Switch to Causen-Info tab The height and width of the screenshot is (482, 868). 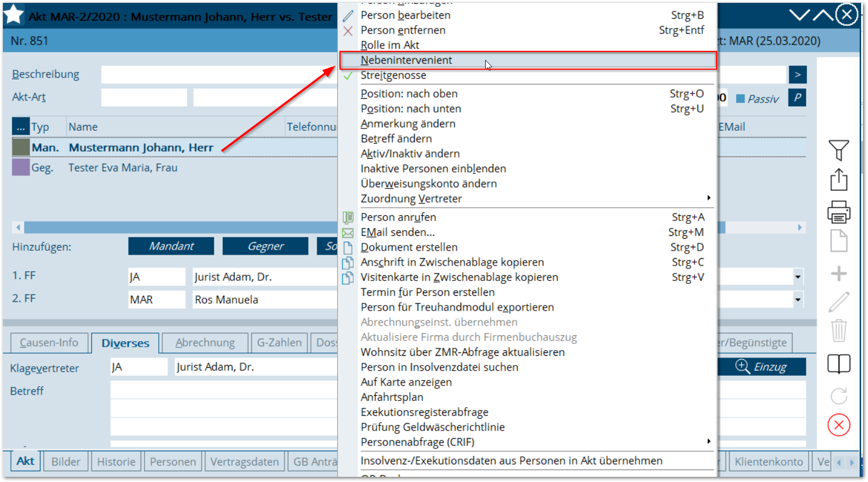coord(49,343)
